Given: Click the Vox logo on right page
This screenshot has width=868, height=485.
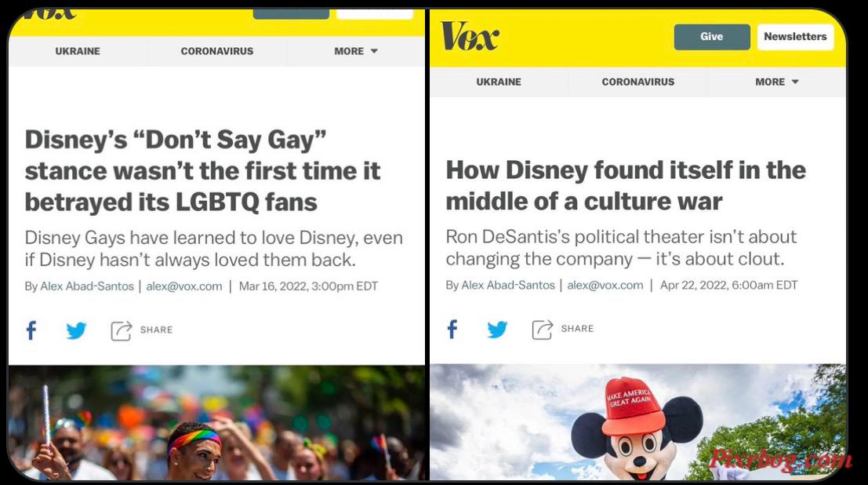Looking at the screenshot, I should pos(470,36).
